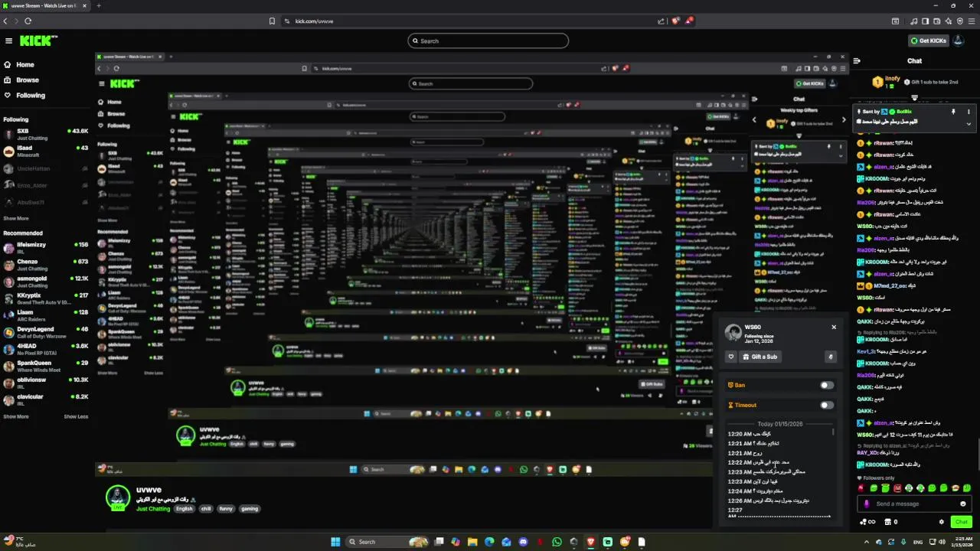Open chat settings gear icon
Screen dimensions: 980x551
point(942,522)
